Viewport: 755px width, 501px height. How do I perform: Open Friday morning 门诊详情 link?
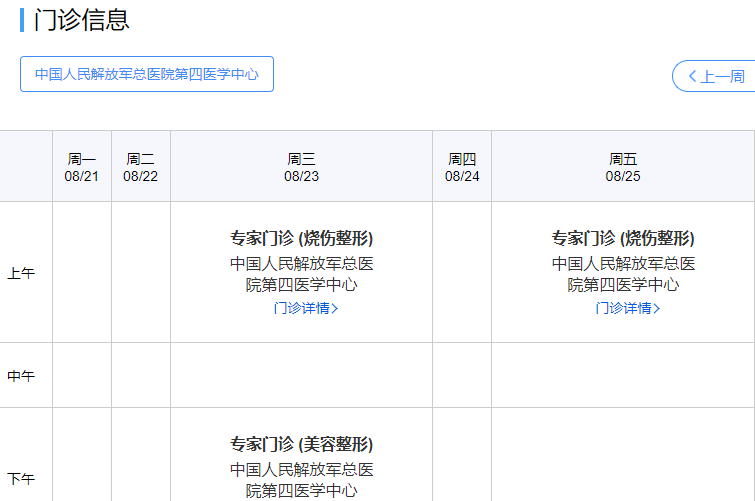[x=623, y=308]
